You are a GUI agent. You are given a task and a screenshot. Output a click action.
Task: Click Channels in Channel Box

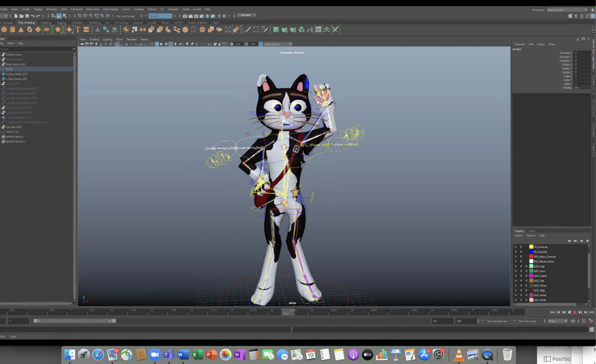pos(520,44)
